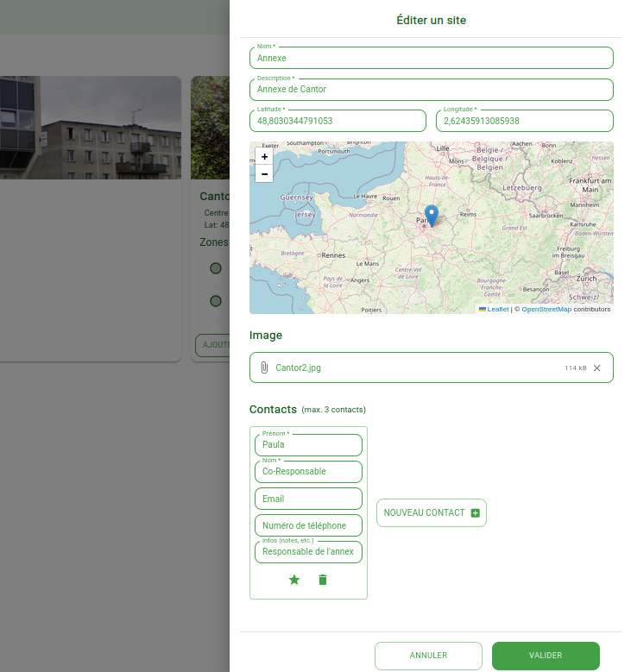Open the OpenStreetMap attribution link

[546, 309]
